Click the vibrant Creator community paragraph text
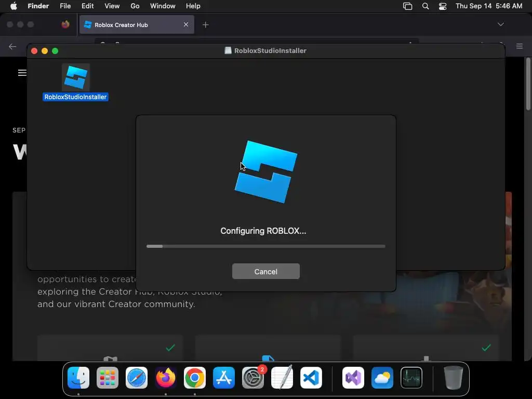The image size is (532, 399). point(129,291)
